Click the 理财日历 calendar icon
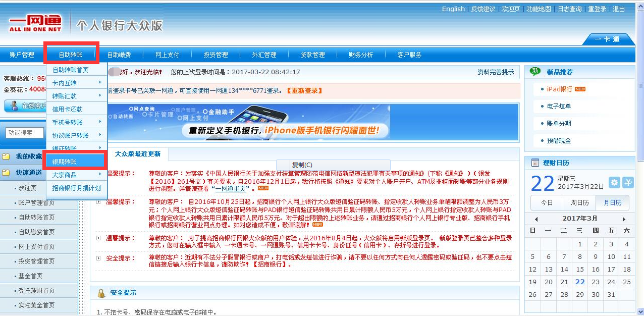Viewport: 644px width, 316px height. click(535, 163)
